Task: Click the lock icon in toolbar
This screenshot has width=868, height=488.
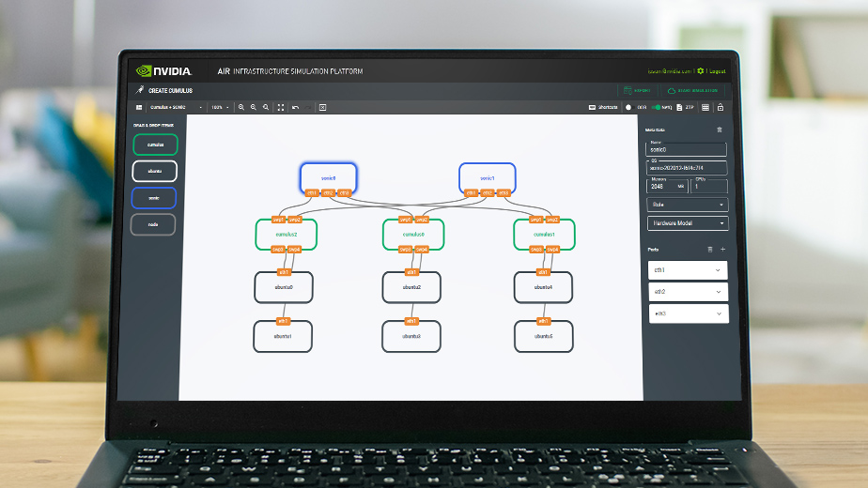Action: pyautogui.click(x=720, y=108)
